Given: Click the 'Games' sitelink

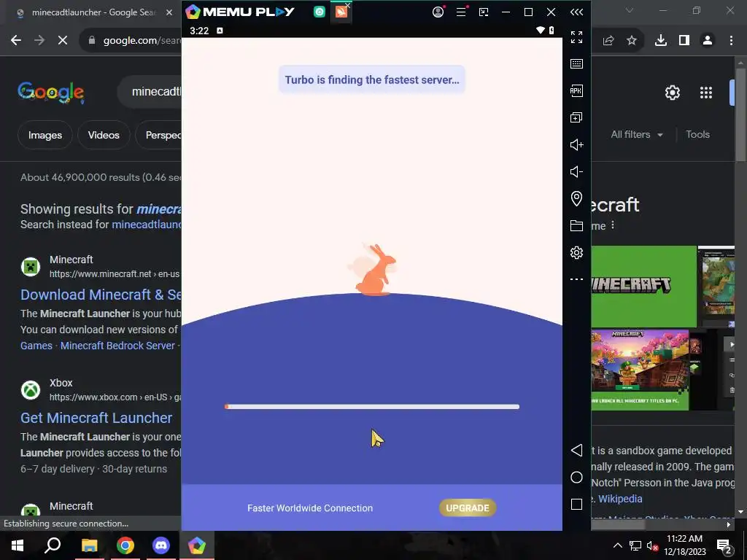Looking at the screenshot, I should (36, 346).
